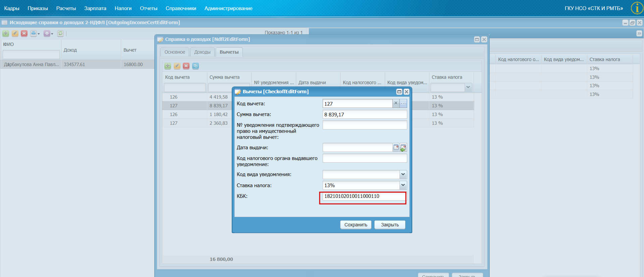The height and width of the screenshot is (277, 644).
Task: Open the Администрирование menu
Action: 228,8
